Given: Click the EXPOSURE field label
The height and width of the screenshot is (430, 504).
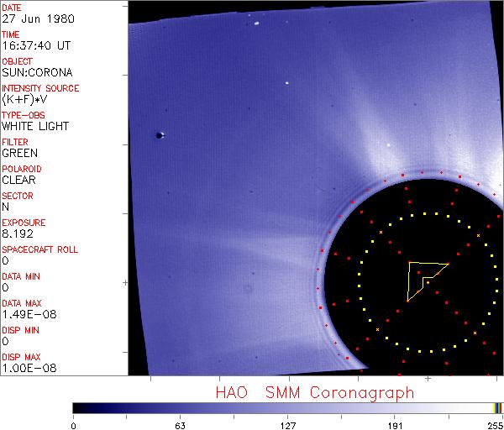Looking at the screenshot, I should [x=24, y=223].
